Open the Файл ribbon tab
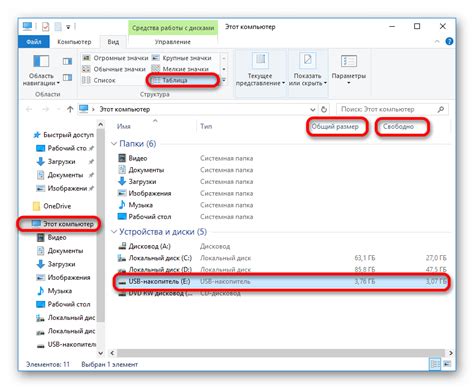The width and height of the screenshot is (474, 389). pos(34,42)
